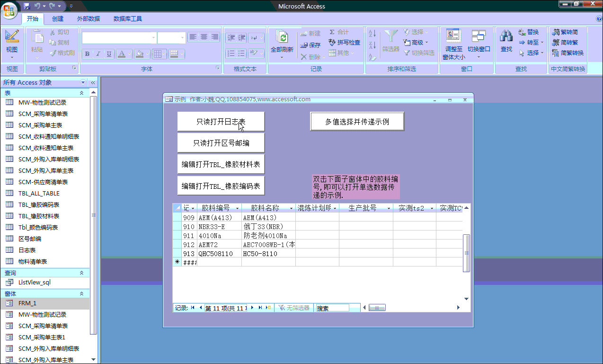
Task: Toggle align text left
Action: [193, 37]
